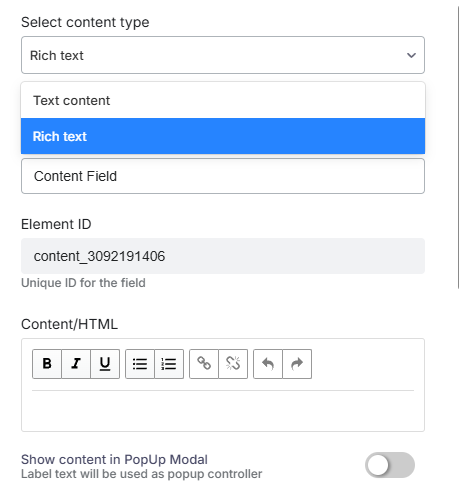Insert a bulleted list
459x498 pixels.
[x=140, y=364]
